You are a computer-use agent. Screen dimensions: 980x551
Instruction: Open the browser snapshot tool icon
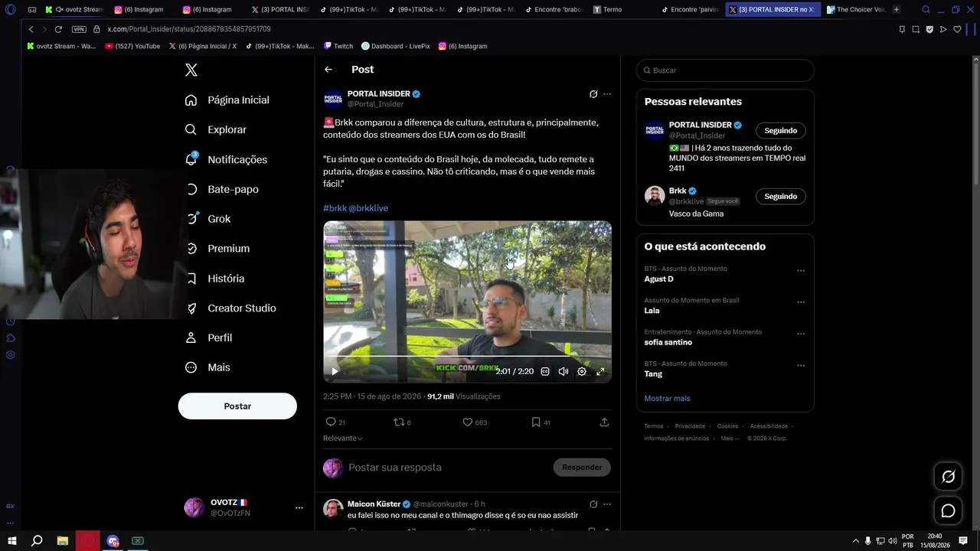[916, 29]
